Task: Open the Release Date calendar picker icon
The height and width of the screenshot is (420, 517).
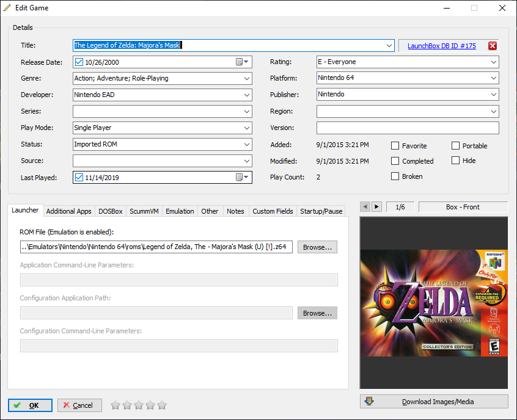Action: pyautogui.click(x=242, y=62)
